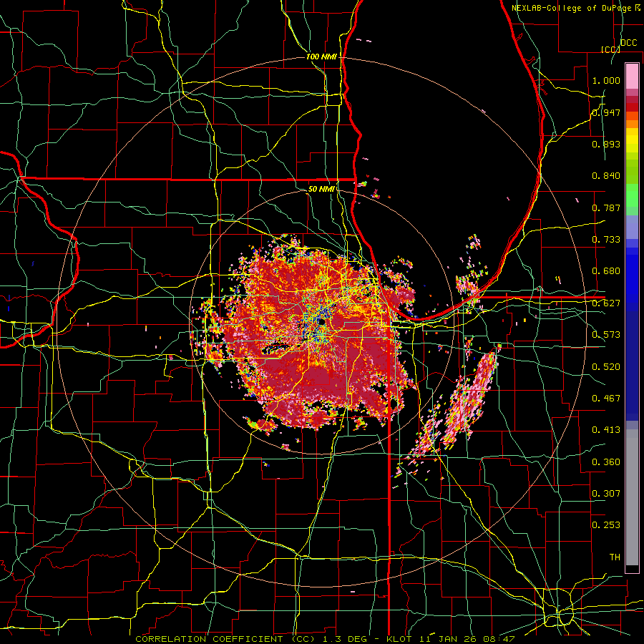Pick the lavender legend swatch near 0.750
The height and width of the screenshot is (644, 644).
point(632,227)
